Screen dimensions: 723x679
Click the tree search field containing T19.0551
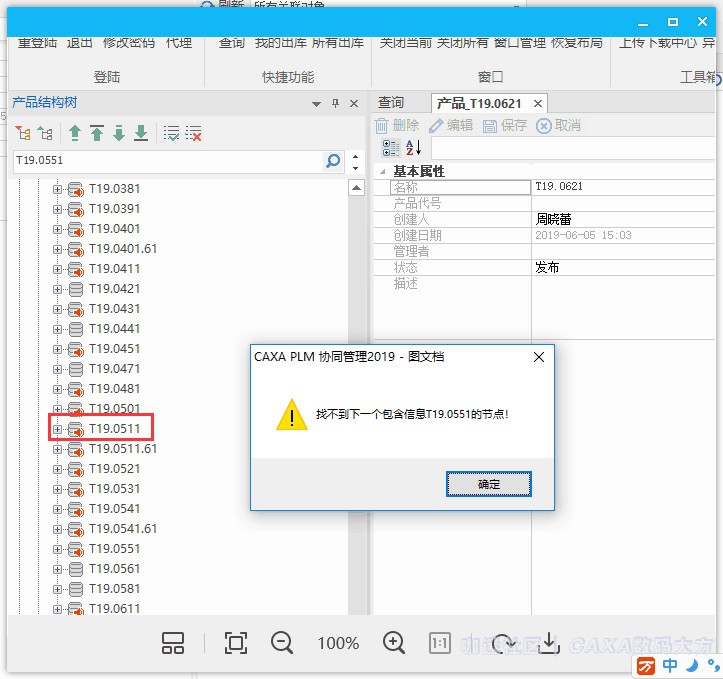(x=168, y=161)
